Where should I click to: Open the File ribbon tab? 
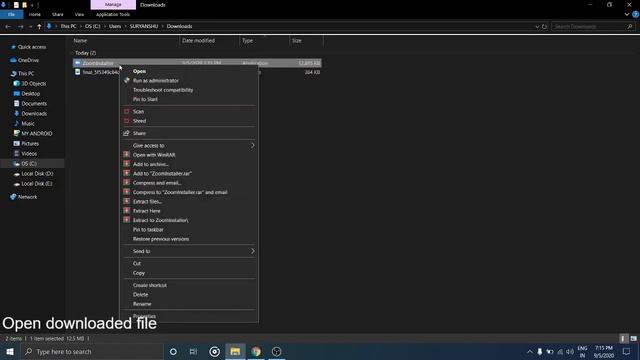(11, 14)
